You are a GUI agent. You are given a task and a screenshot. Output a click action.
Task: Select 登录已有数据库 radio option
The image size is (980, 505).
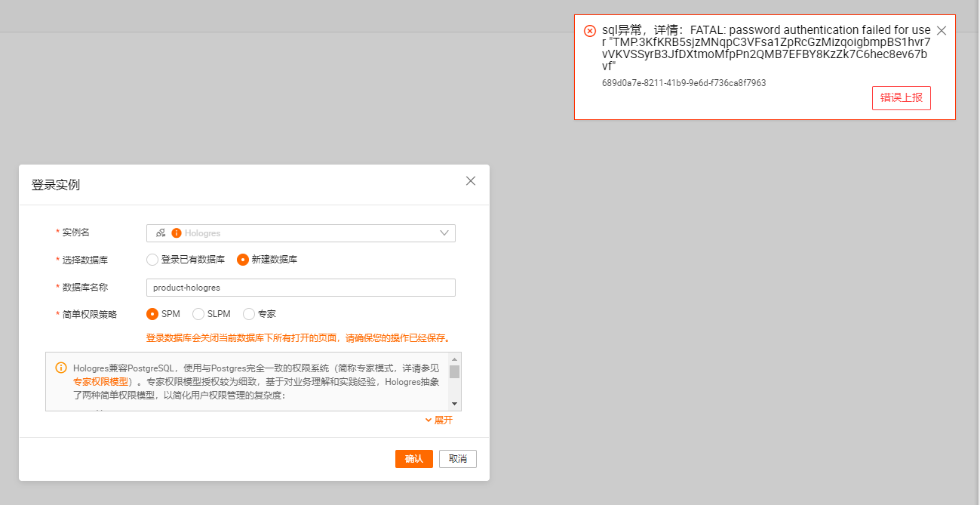(x=152, y=260)
